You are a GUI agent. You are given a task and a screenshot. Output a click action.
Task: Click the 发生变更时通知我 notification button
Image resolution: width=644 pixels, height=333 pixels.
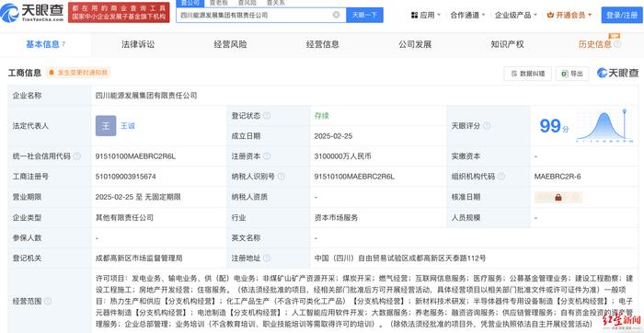pos(78,73)
